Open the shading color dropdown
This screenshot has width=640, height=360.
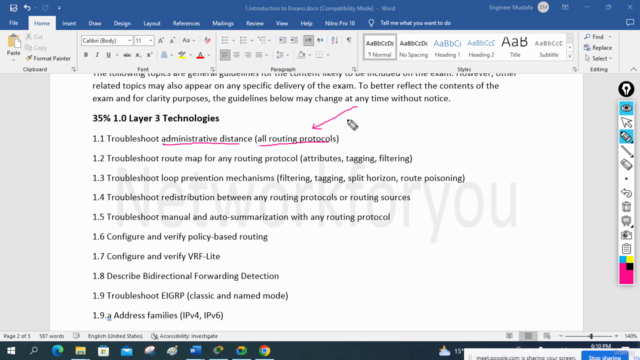(309, 55)
